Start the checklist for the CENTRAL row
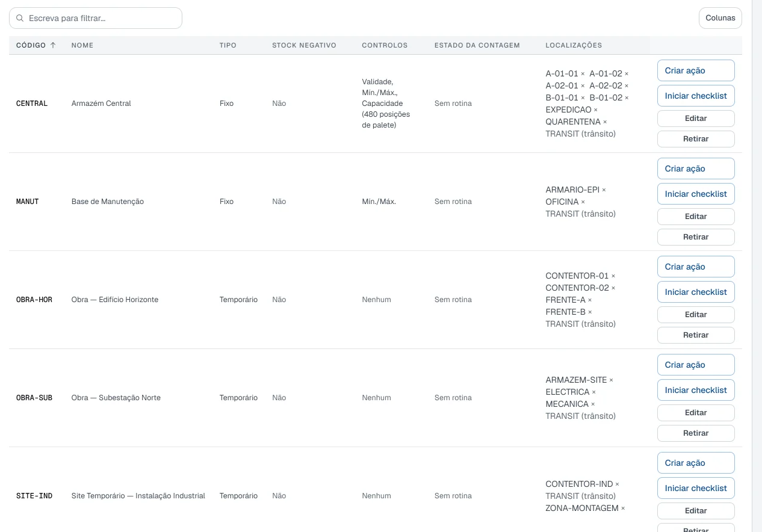 [x=696, y=96]
